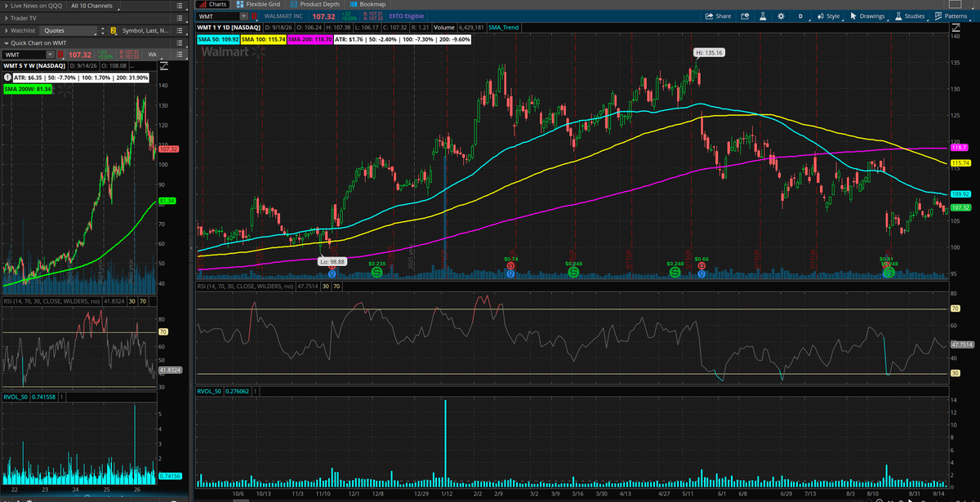
Task: Open Trader TV gadget menu icon
Action: pyautogui.click(x=179, y=18)
